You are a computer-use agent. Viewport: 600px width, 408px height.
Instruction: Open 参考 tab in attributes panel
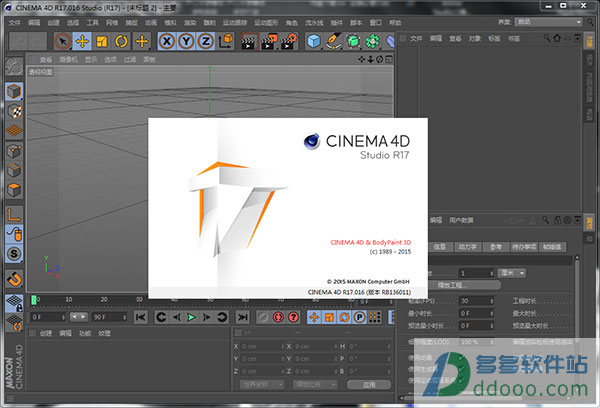[496, 247]
